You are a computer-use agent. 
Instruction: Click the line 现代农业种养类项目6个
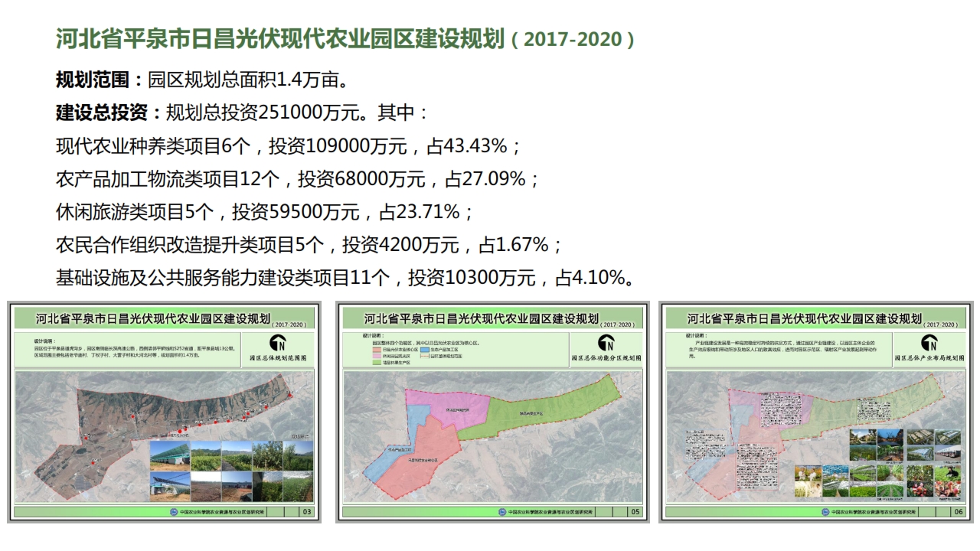click(153, 145)
